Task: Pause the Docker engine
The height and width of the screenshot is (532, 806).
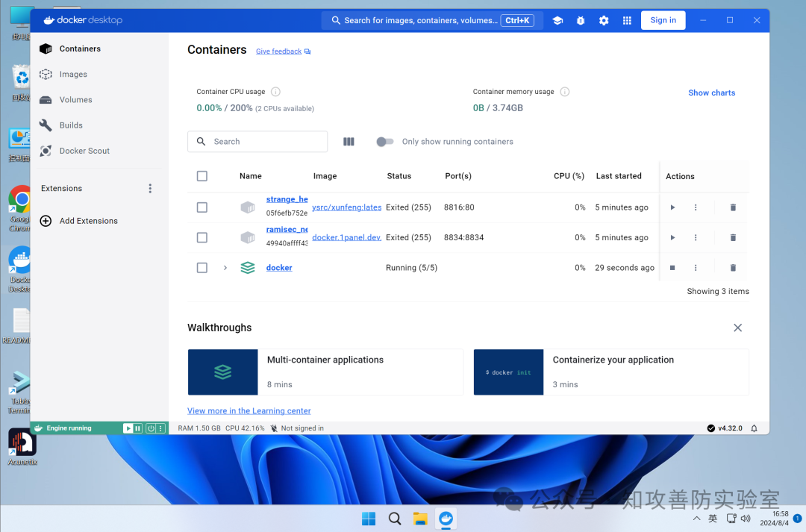Action: 137,428
